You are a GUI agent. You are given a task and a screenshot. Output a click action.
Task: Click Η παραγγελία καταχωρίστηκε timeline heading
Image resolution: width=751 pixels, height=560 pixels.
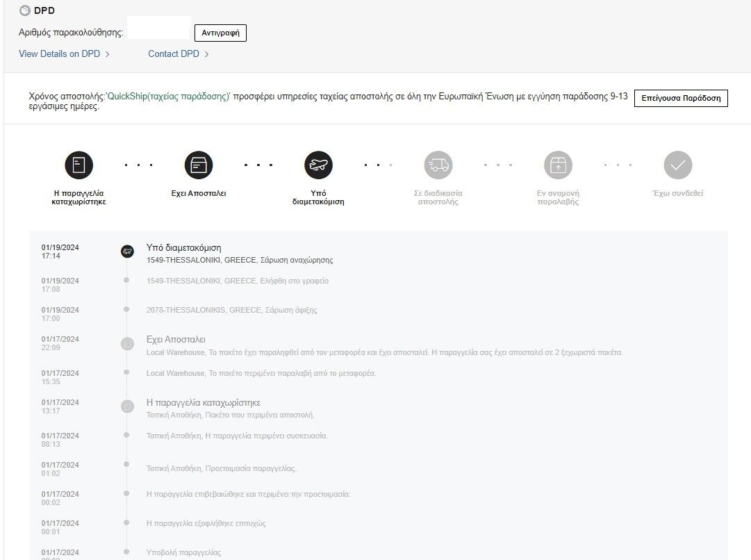(204, 403)
